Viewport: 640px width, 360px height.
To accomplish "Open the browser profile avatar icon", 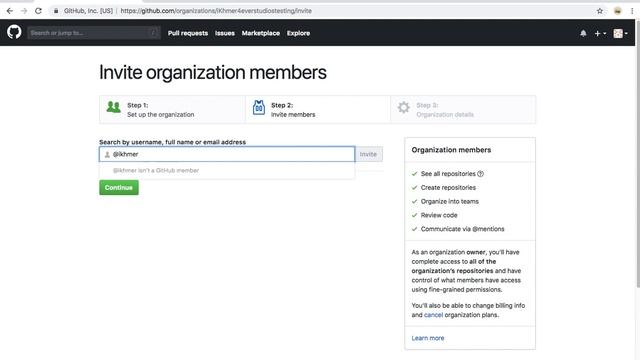I will 618,11.
